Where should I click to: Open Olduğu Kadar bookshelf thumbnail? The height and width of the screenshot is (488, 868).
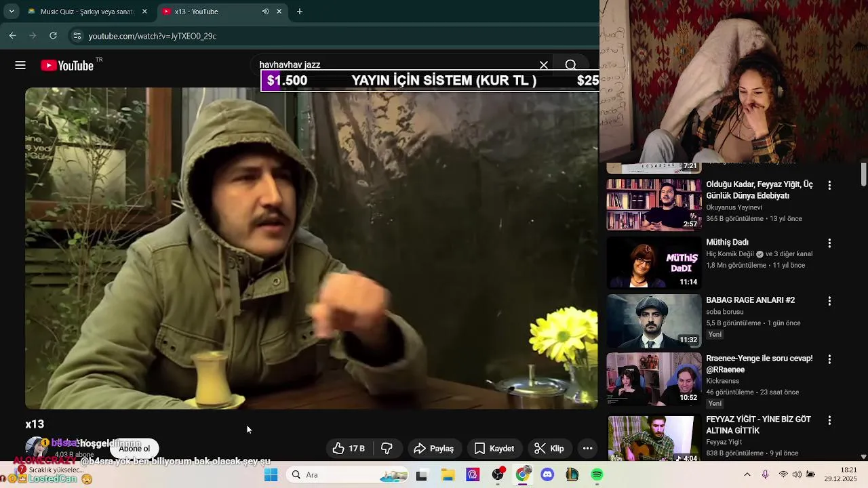coord(654,205)
